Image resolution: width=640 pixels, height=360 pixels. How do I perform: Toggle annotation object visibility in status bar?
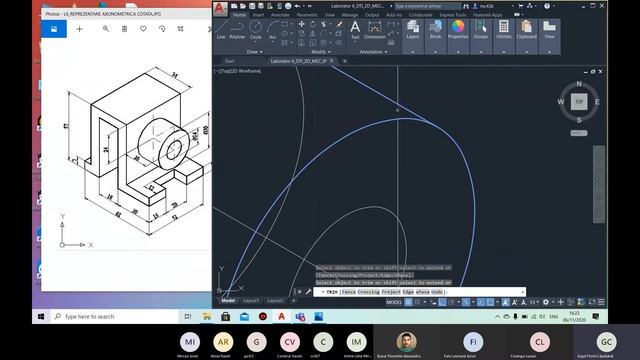click(505, 302)
